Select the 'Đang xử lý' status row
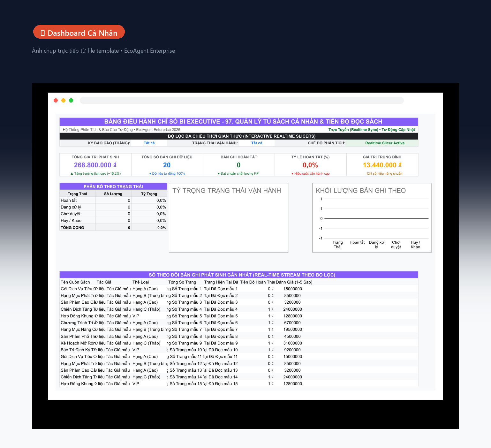The height and width of the screenshot is (448, 491). [113, 207]
